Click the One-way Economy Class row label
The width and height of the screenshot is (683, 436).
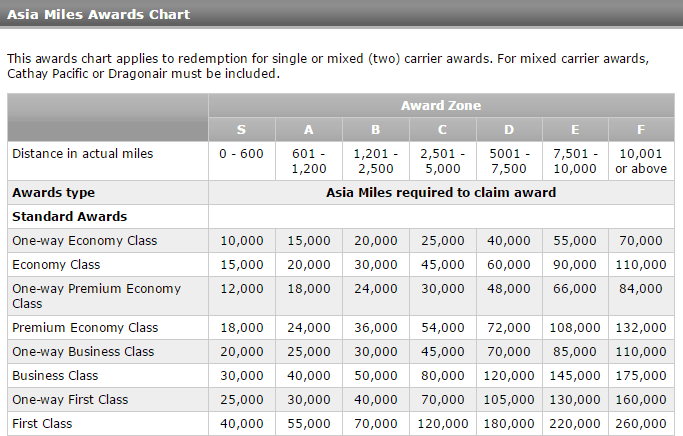tap(85, 241)
